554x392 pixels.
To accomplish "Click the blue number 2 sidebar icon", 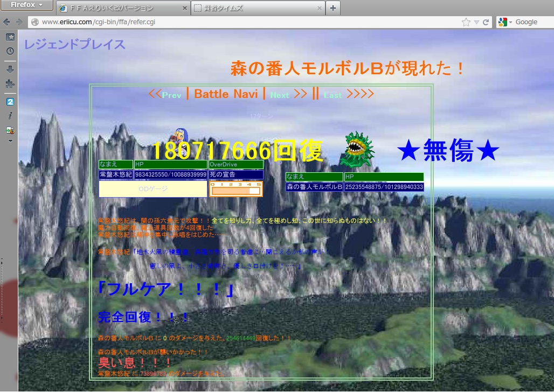I will (10, 102).
